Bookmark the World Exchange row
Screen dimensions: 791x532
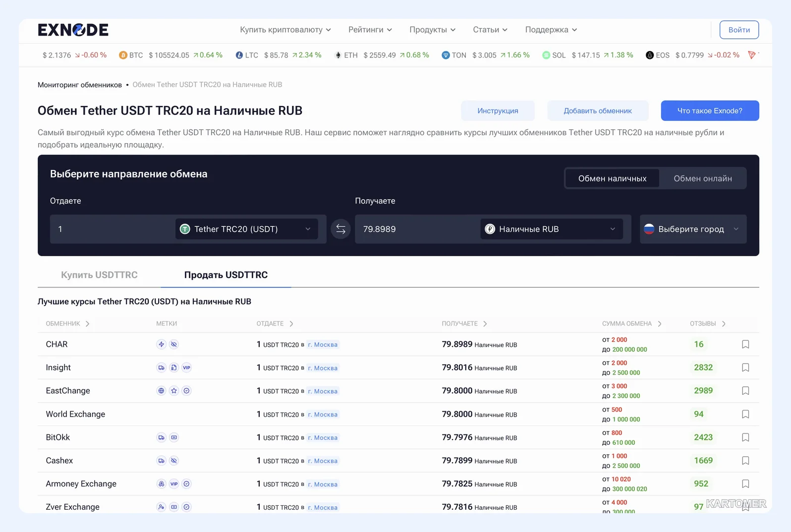[x=745, y=414]
